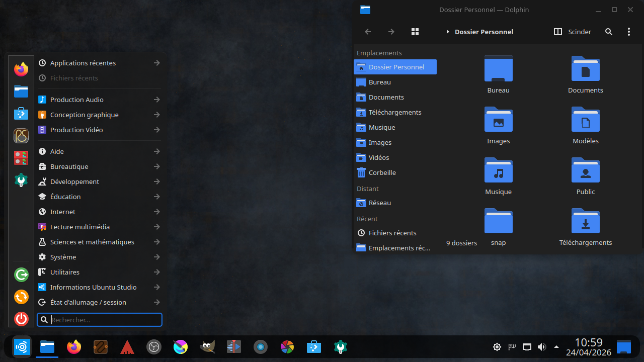Switch view mode with grid icon
644x362 pixels.
415,32
